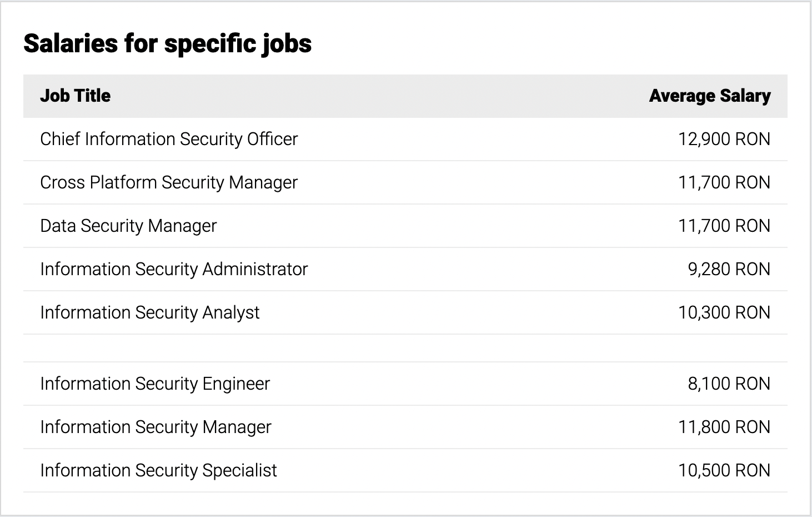Select the 8,100 RON salary value

click(729, 384)
